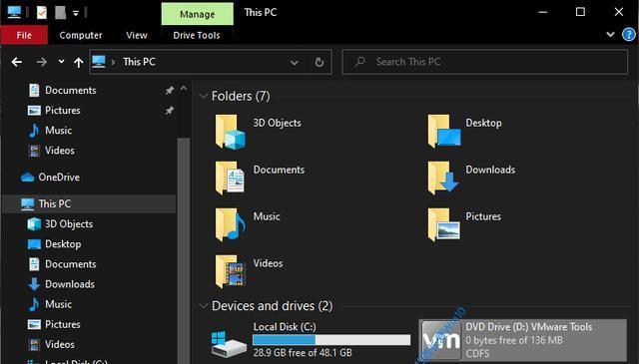Switch to the Drive Tools tab

point(197,36)
